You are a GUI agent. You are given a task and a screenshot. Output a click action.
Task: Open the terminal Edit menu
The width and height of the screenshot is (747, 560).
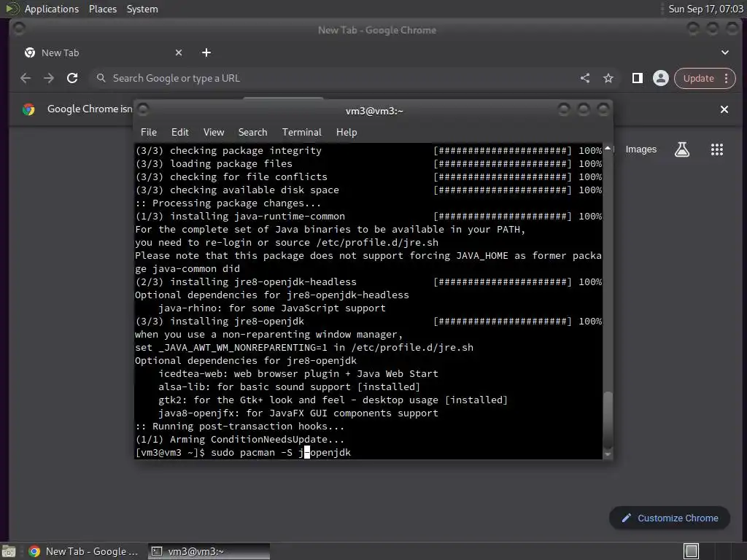click(x=179, y=133)
